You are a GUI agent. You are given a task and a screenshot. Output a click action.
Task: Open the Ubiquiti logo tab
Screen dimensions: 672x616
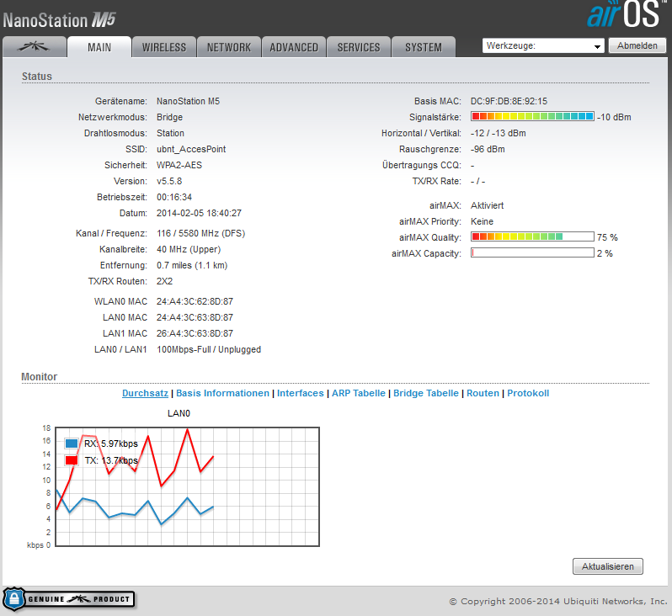[x=35, y=46]
